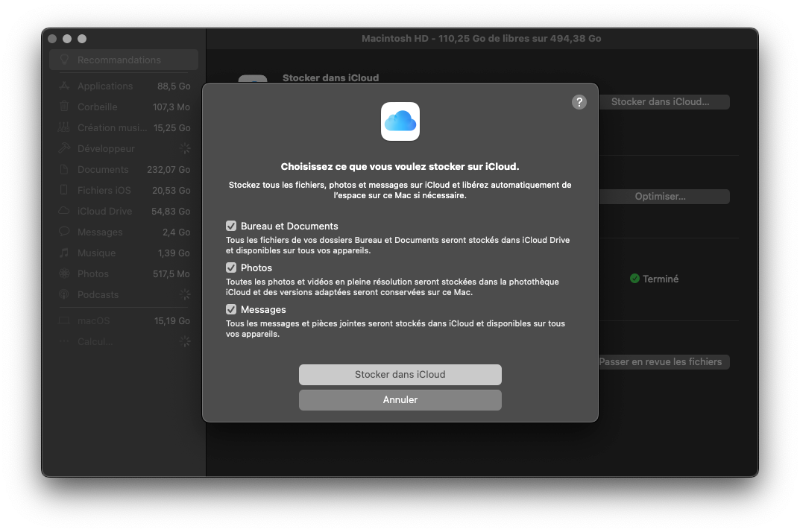Viewport: 800px width, 532px height.
Task: Select Recommandations in the sidebar
Action: point(124,60)
